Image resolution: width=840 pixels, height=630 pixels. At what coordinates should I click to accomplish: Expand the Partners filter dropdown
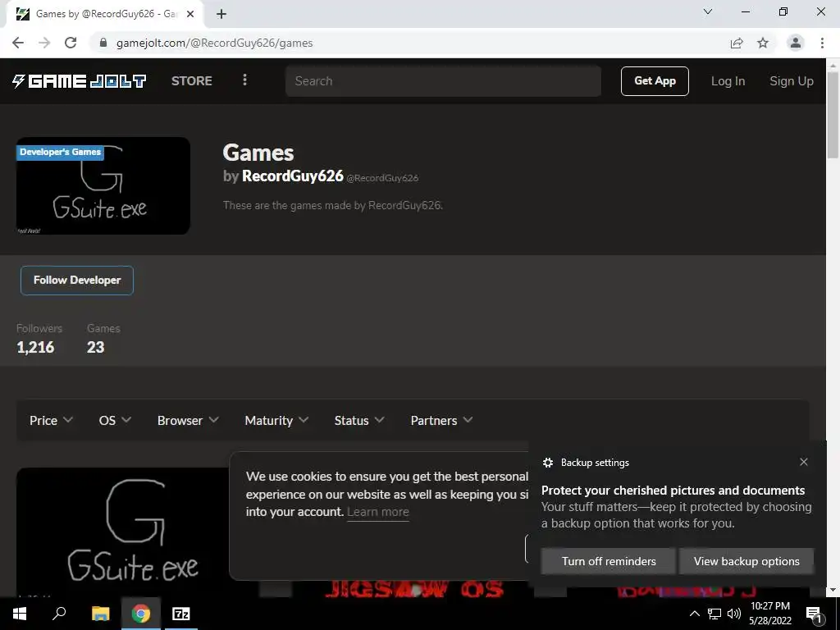click(x=441, y=421)
